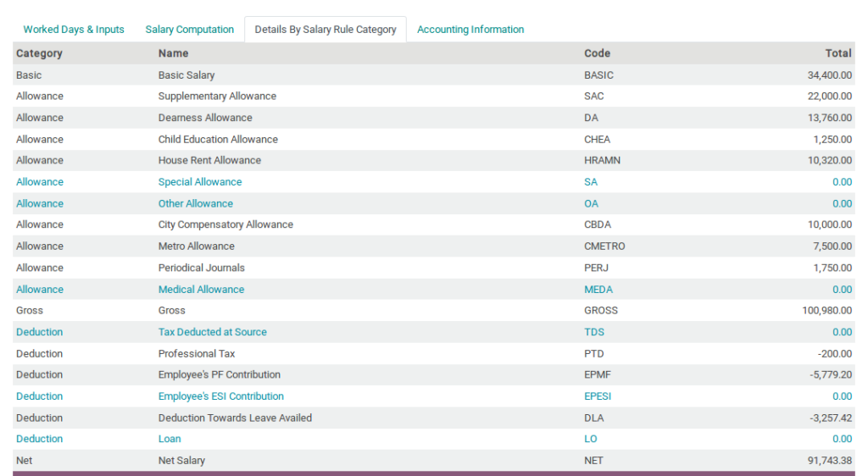868x476 pixels.
Task: Click the 0.00 total in Loan row
Action: (842, 439)
